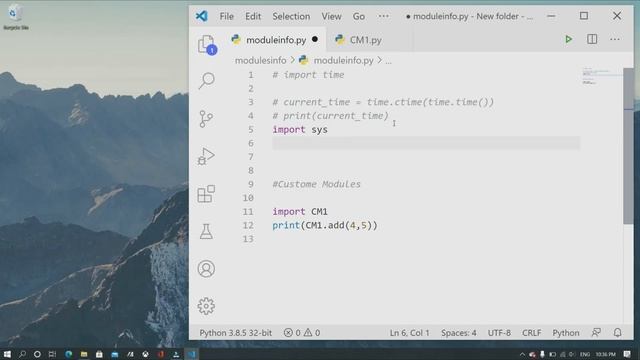Click the ENG language indicator
The image size is (640, 360).
click(584, 354)
